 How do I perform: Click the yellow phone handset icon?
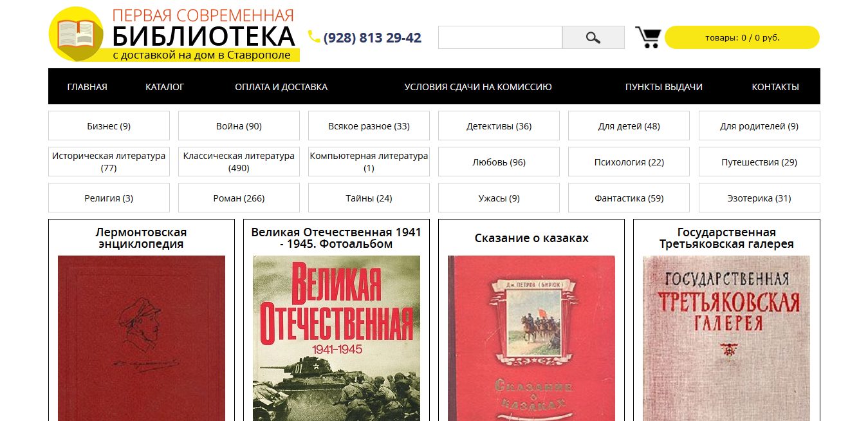coord(314,37)
